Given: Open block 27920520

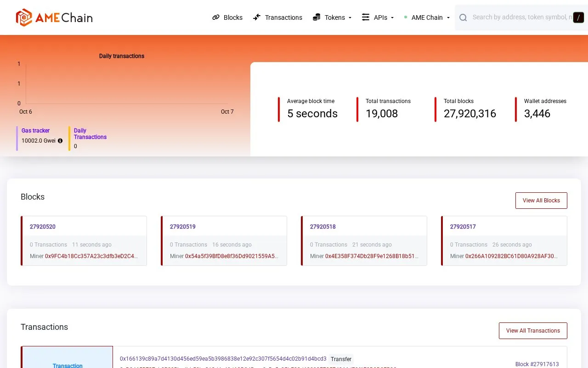Looking at the screenshot, I should (43, 227).
